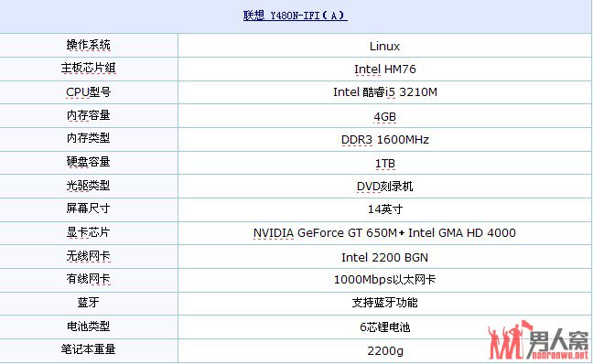Open the 1TB hard disk link
The height and width of the screenshot is (364, 593).
(x=384, y=164)
